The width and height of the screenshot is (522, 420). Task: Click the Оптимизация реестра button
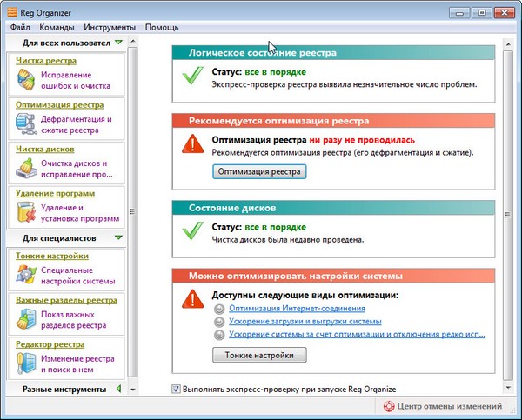pos(259,171)
